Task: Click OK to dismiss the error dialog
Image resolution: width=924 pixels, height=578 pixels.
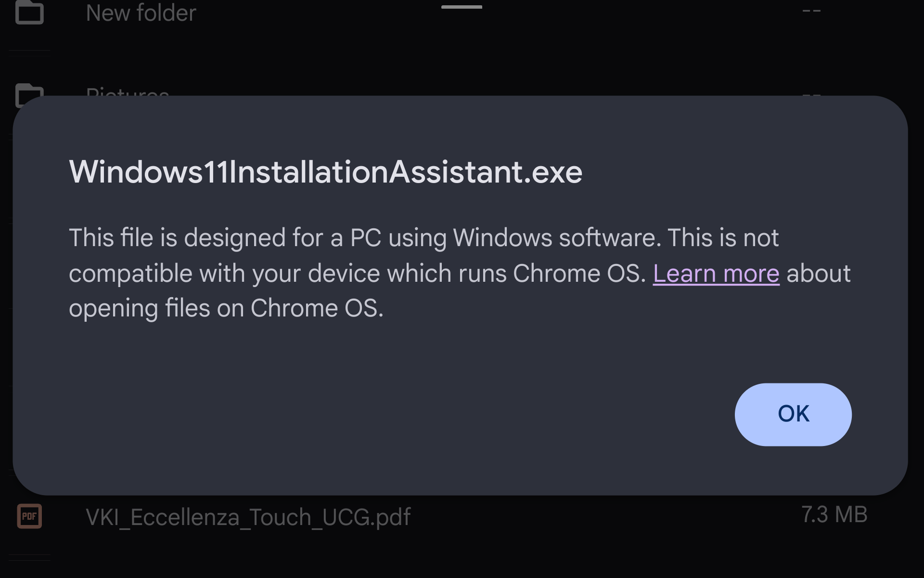Action: tap(793, 414)
